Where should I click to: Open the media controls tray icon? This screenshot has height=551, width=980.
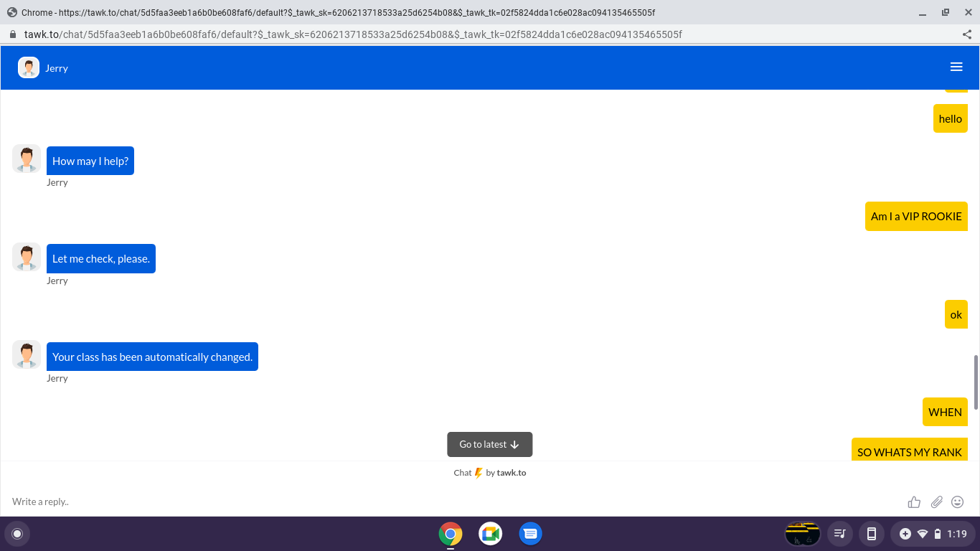[x=839, y=534]
